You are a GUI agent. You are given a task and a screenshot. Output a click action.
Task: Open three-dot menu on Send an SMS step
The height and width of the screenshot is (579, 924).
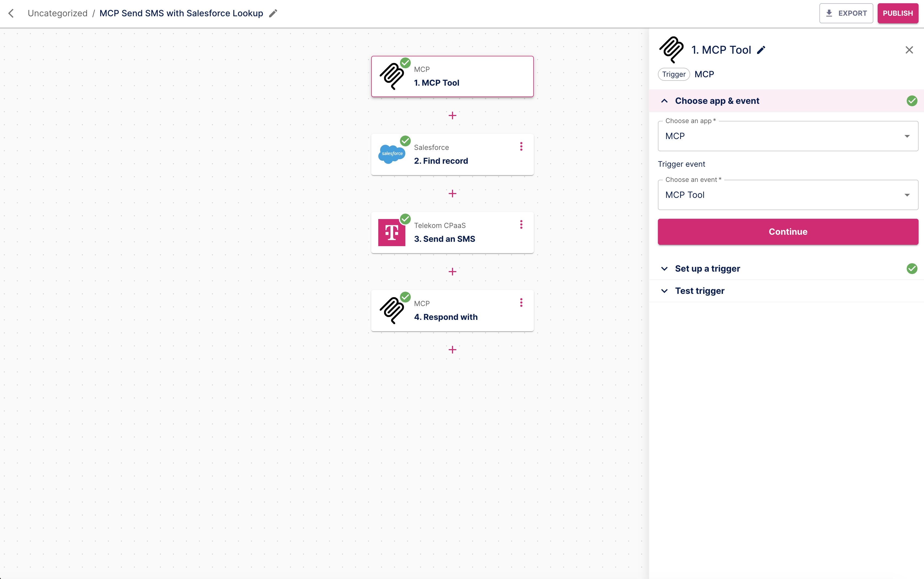[521, 225]
